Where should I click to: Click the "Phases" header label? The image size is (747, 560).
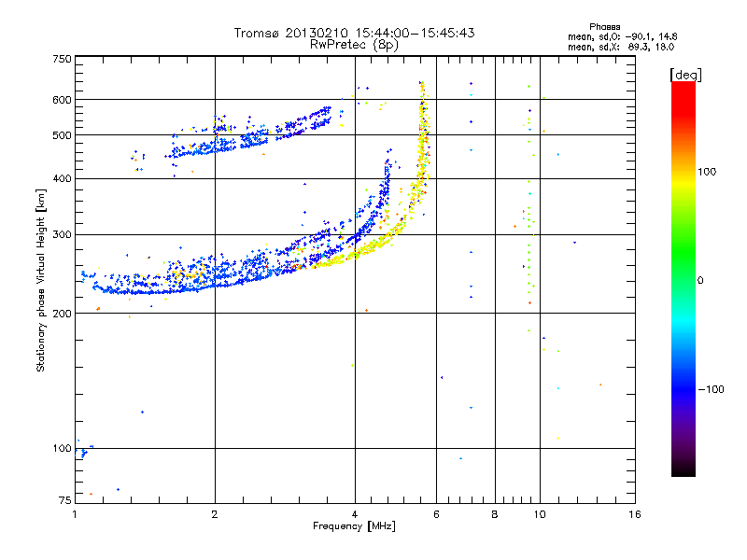pyautogui.click(x=604, y=27)
